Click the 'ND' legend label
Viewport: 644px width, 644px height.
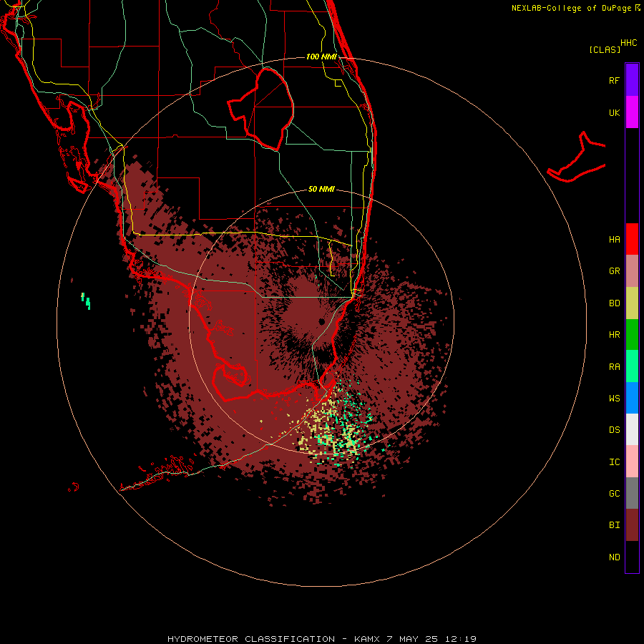pos(614,557)
